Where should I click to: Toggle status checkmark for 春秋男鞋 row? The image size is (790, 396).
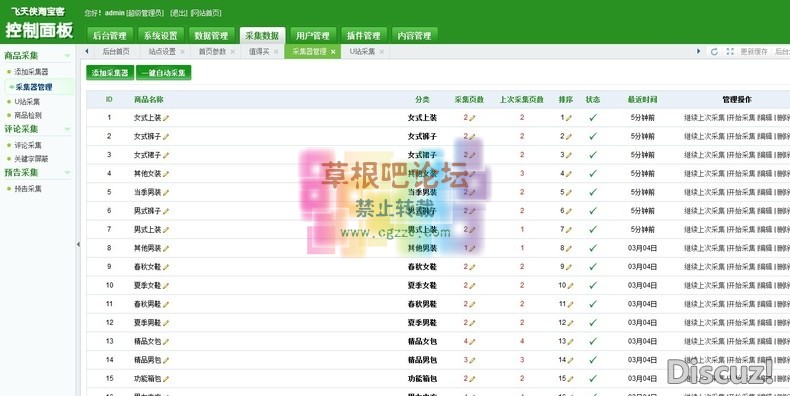click(x=593, y=304)
